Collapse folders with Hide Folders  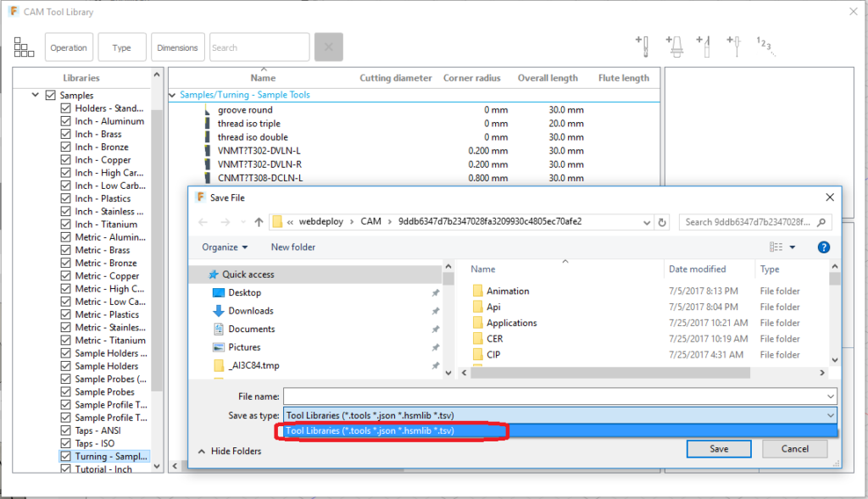[x=229, y=452]
